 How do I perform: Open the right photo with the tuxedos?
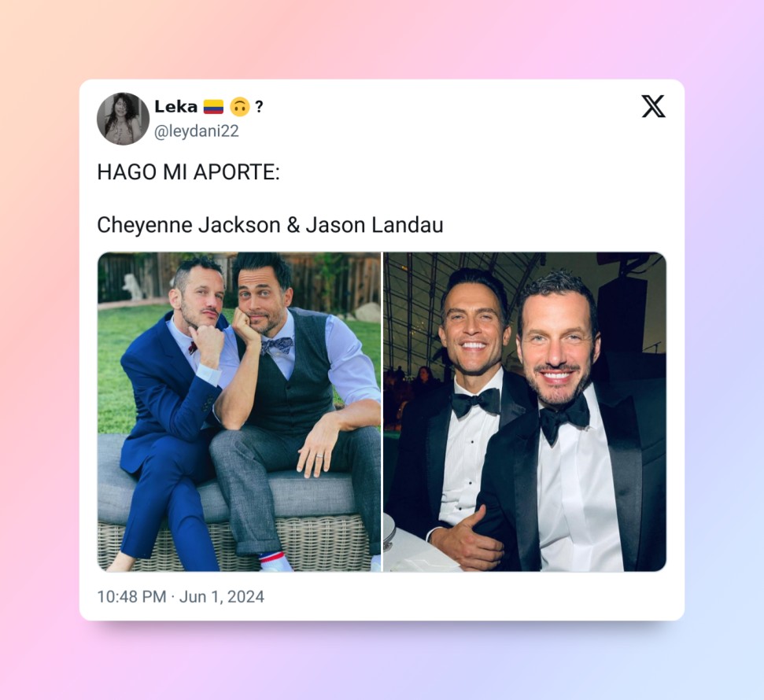(x=525, y=411)
